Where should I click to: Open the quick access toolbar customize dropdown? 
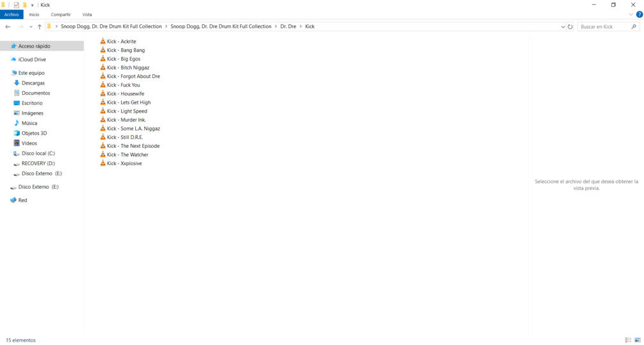(33, 5)
